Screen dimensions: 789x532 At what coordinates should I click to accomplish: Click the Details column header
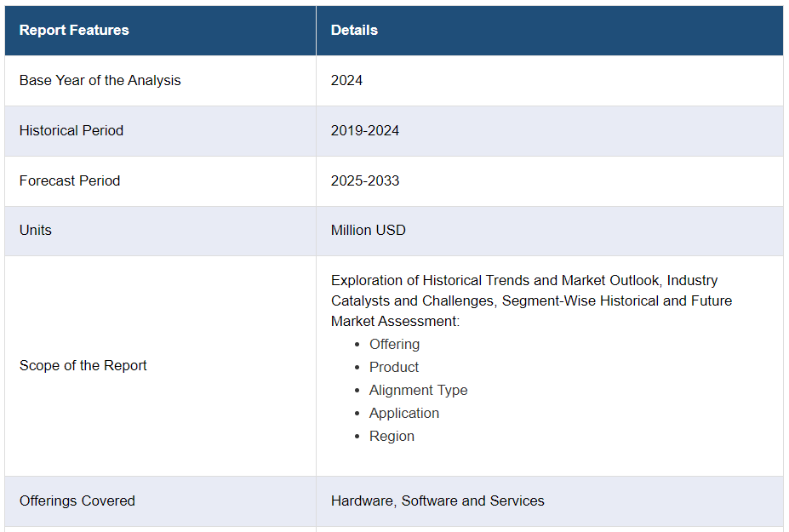tap(354, 31)
